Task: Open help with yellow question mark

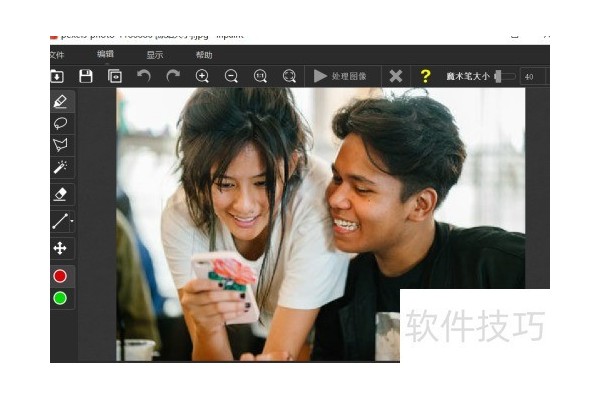Action: [425, 76]
